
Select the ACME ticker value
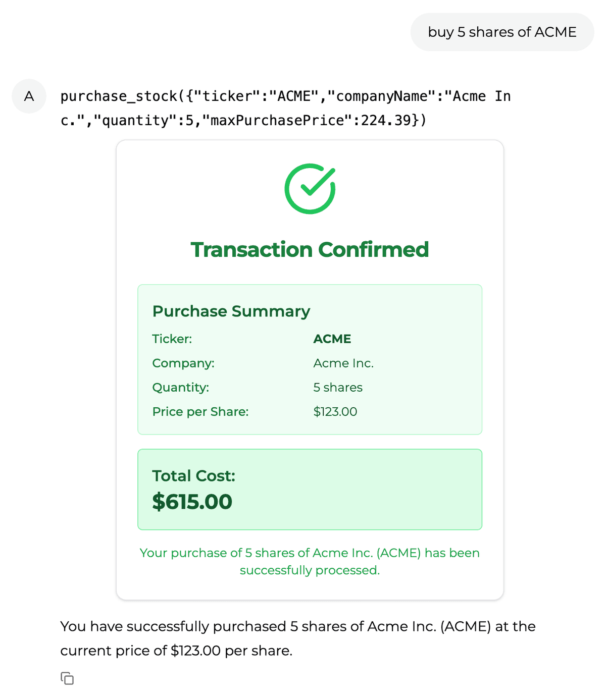(x=332, y=339)
